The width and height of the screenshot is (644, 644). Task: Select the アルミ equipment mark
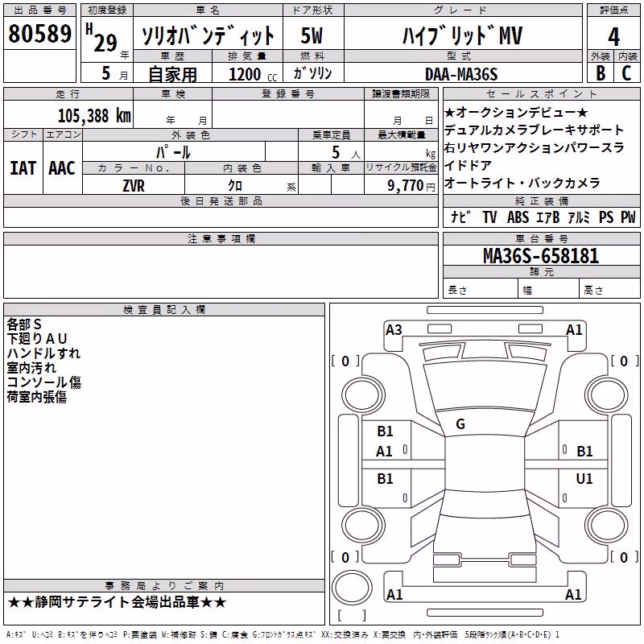(579, 217)
